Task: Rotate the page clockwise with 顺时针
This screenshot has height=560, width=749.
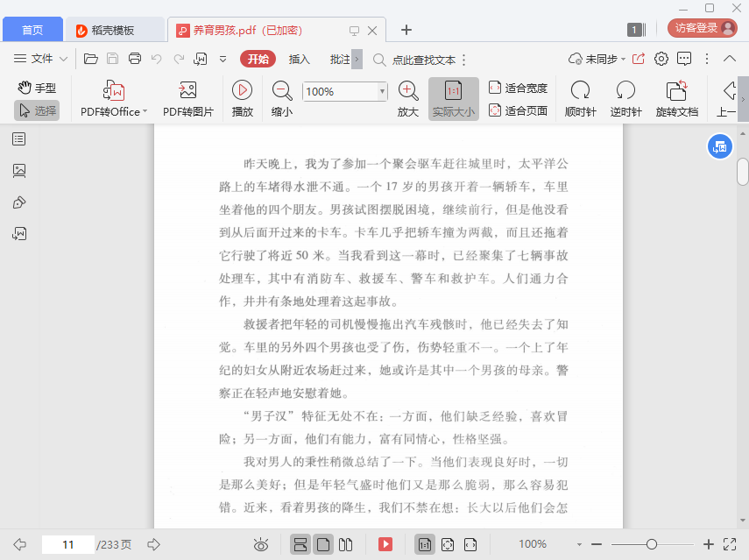Action: 580,91
